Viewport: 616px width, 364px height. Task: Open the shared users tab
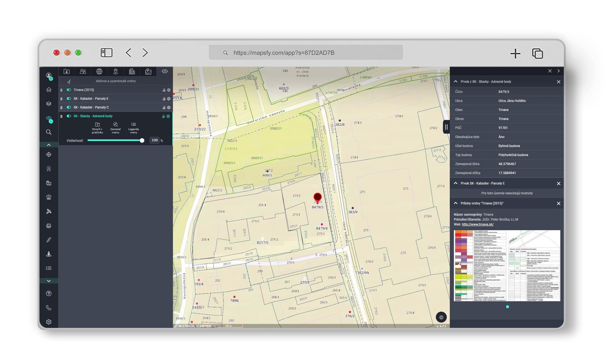[x=83, y=71]
